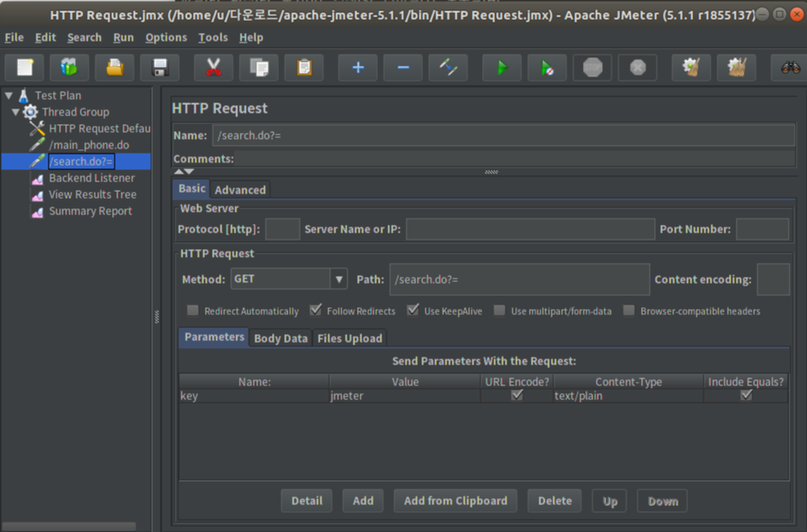Viewport: 807px width, 532px height.
Task: Open the Help menu
Action: coord(251,37)
